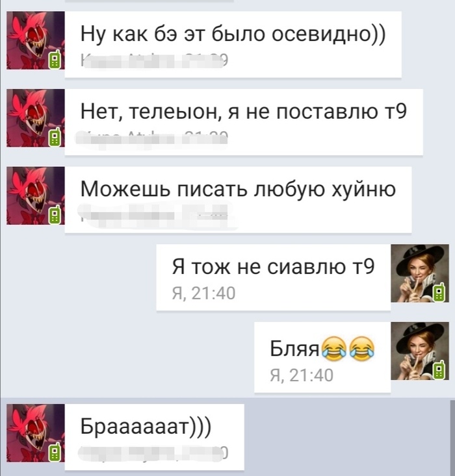The height and width of the screenshot is (476, 455).
Task: Tap avatar beside 'Нет, телеыон' message
Action: (x=36, y=118)
